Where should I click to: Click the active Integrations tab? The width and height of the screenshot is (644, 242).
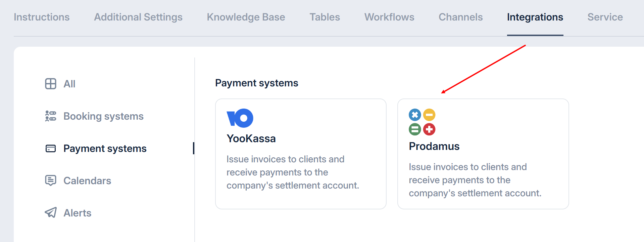(x=535, y=17)
